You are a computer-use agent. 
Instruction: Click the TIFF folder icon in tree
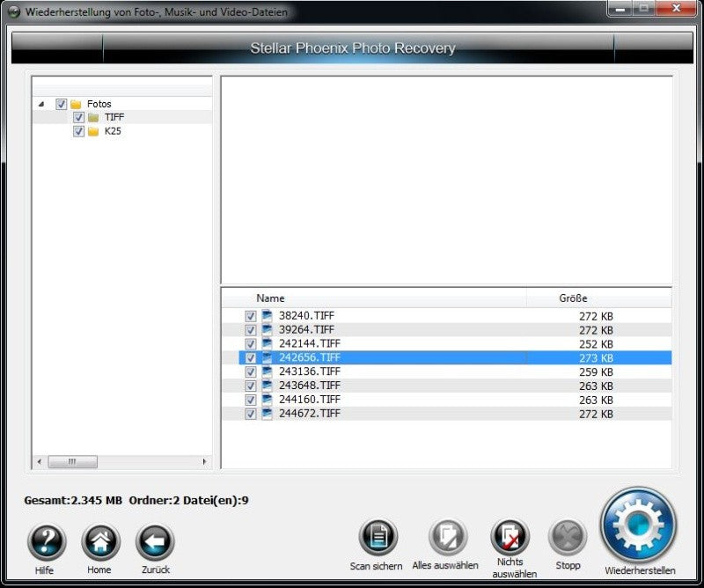pyautogui.click(x=93, y=118)
